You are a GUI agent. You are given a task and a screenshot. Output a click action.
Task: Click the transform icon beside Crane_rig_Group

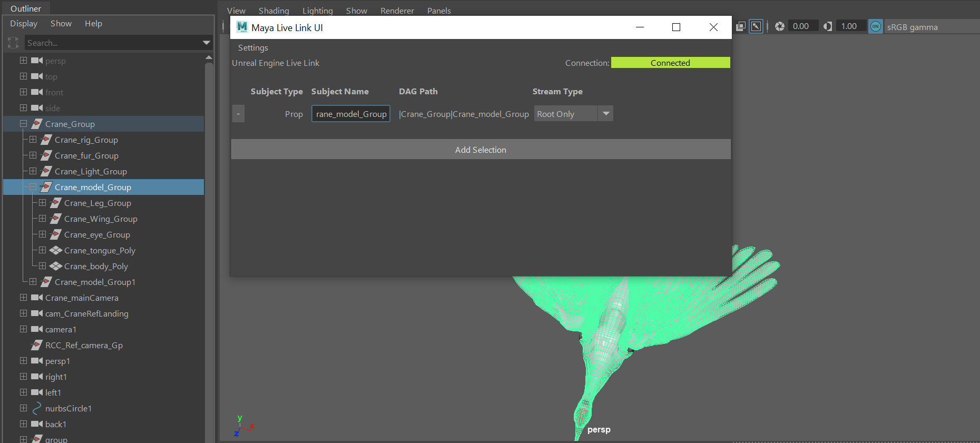click(46, 140)
